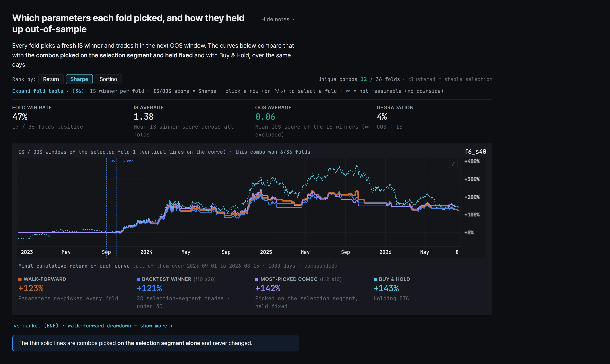Click the 'Parameters re-picked every fold' caption
This screenshot has height=364, width=610.
pos(68,298)
